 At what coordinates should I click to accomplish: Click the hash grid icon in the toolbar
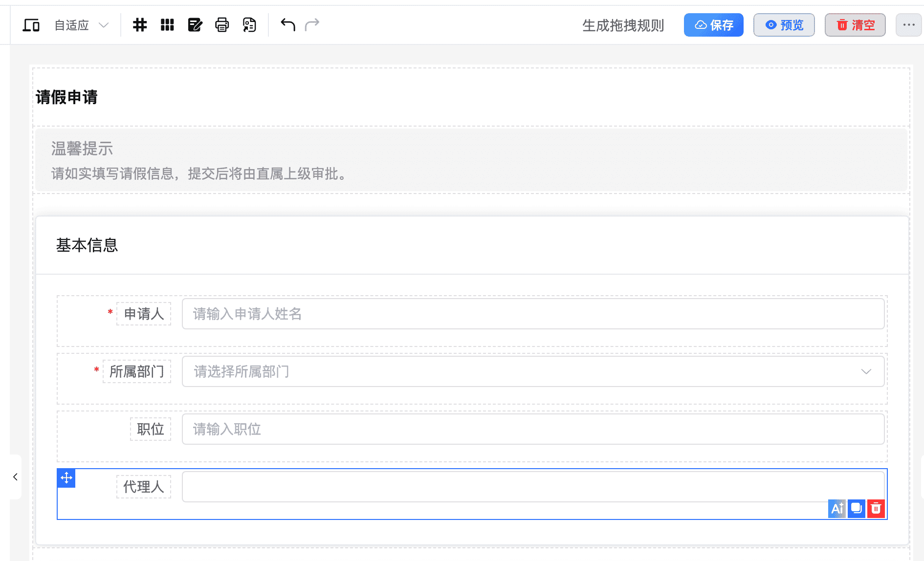coord(140,25)
